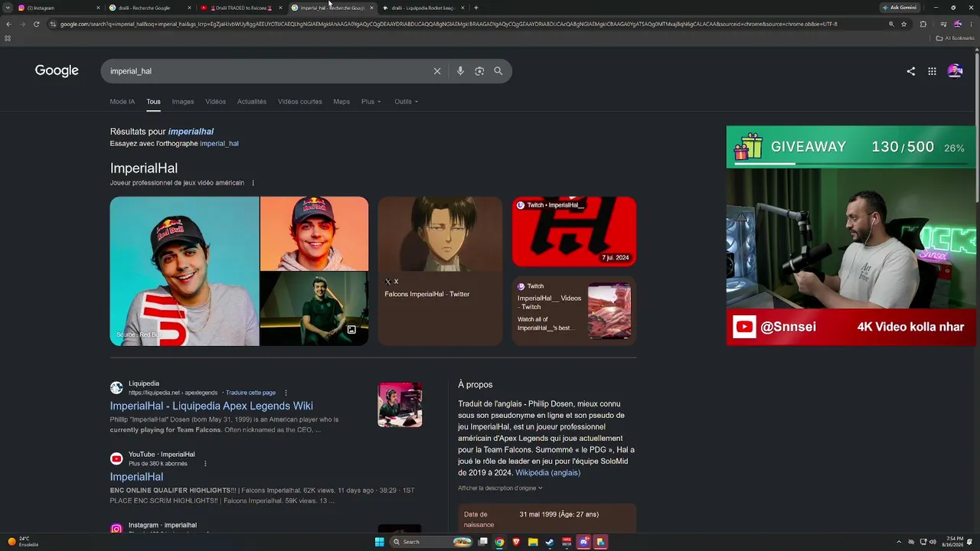
Task: Open Discord from the taskbar
Action: [x=583, y=542]
